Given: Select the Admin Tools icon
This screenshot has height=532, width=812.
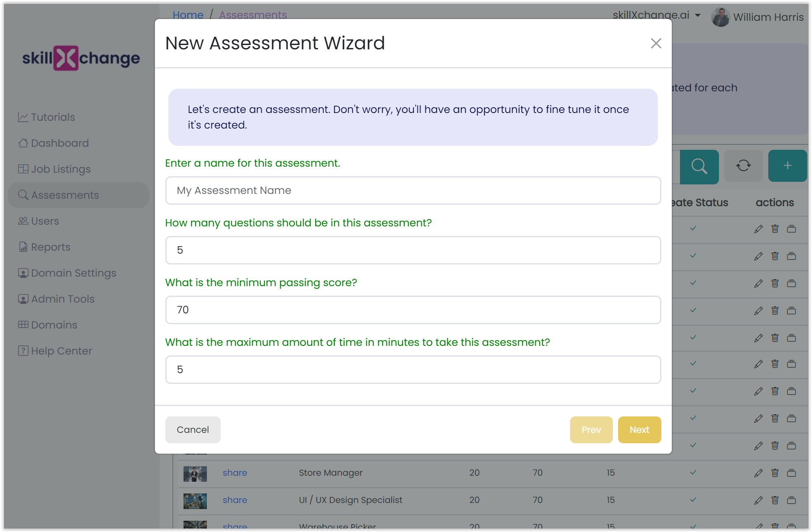Looking at the screenshot, I should 23,299.
